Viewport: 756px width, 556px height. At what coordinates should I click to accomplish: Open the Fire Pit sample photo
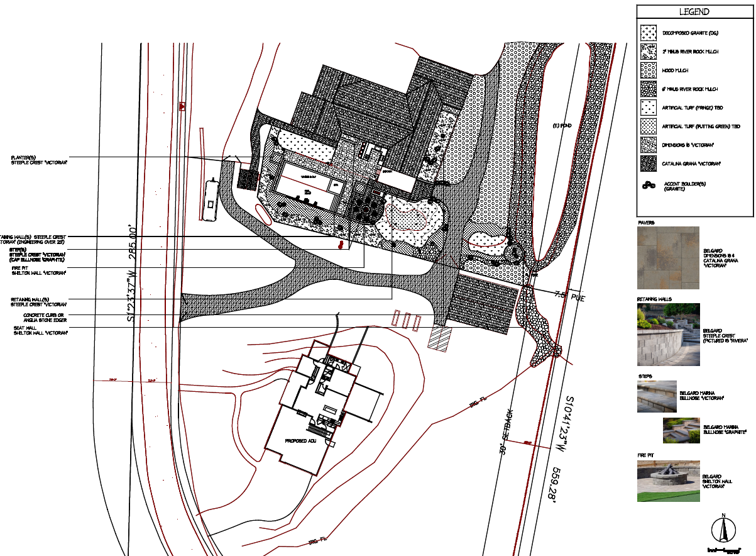669,481
